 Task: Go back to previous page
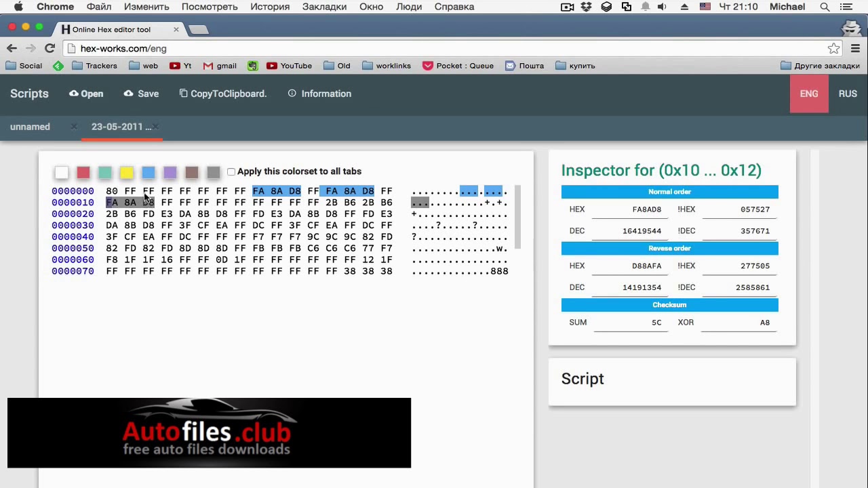pyautogui.click(x=12, y=48)
